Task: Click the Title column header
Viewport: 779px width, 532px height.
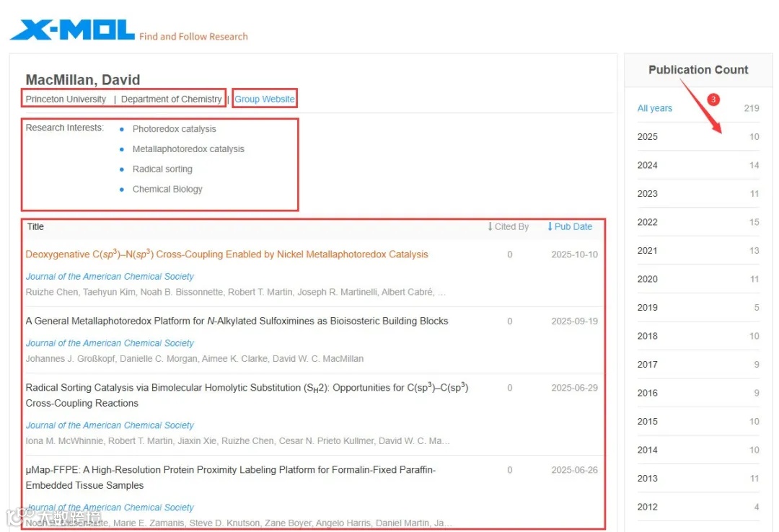Action: tap(35, 226)
